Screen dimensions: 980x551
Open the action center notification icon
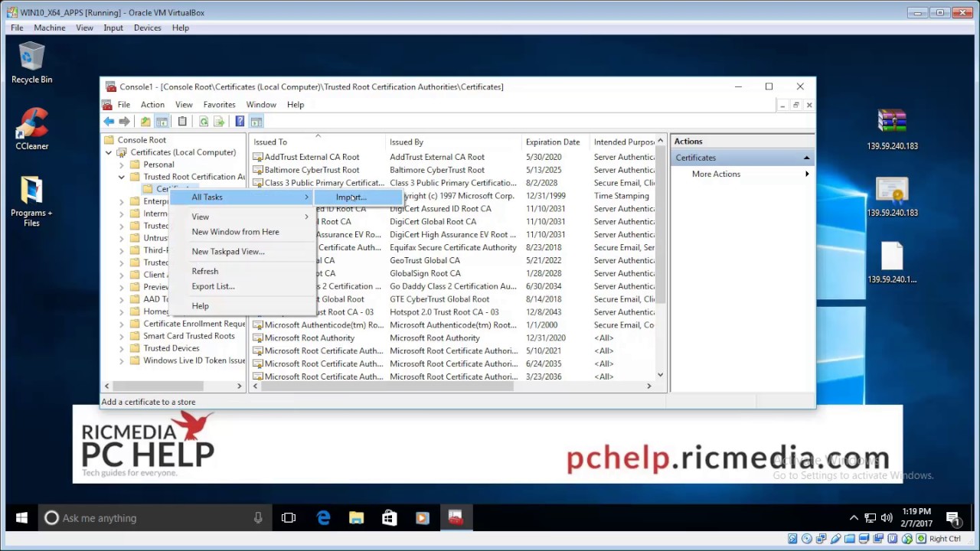click(x=953, y=518)
